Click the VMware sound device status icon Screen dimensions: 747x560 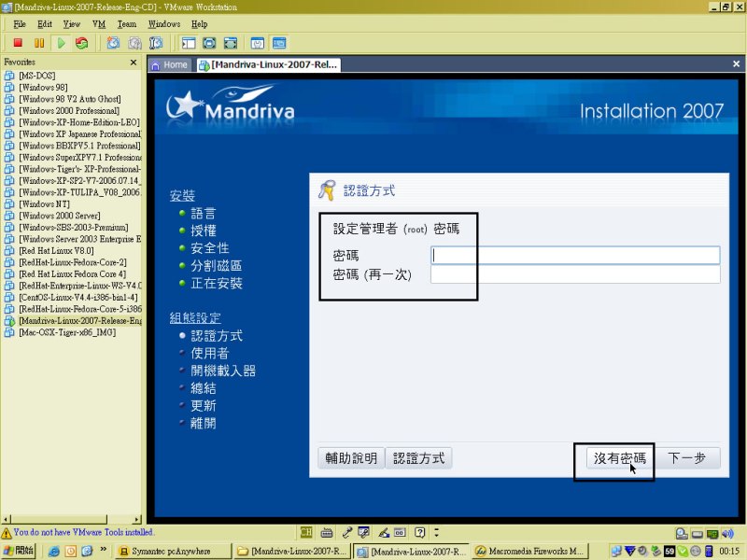(x=727, y=533)
